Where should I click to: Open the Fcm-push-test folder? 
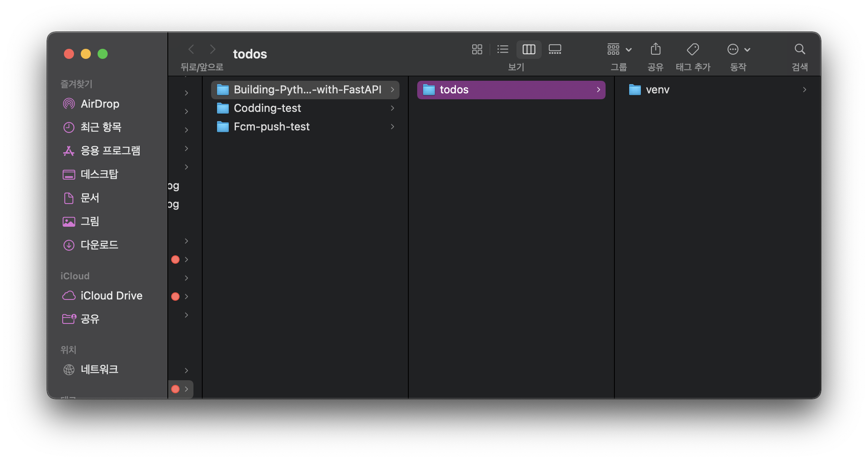271,127
